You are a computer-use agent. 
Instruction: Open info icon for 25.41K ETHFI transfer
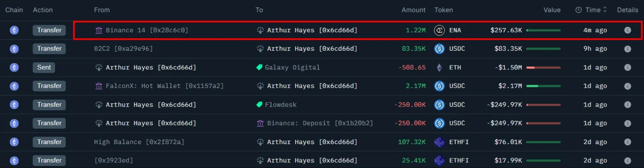(x=627, y=160)
